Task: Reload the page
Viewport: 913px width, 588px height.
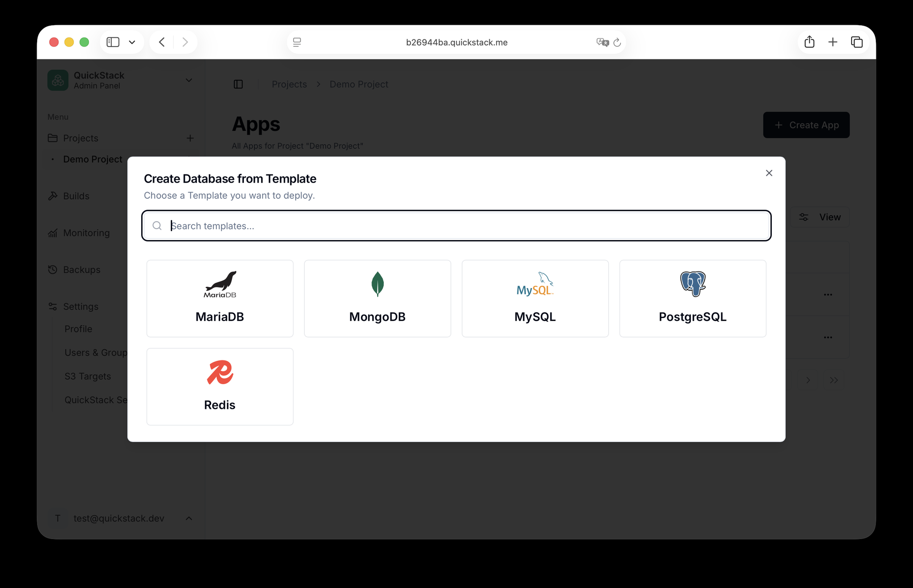Action: click(617, 42)
